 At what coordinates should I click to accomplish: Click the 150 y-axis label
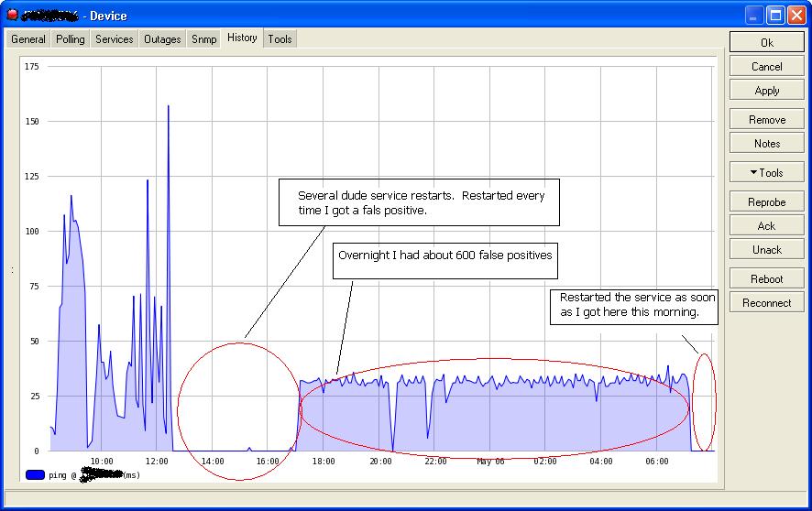click(31, 121)
